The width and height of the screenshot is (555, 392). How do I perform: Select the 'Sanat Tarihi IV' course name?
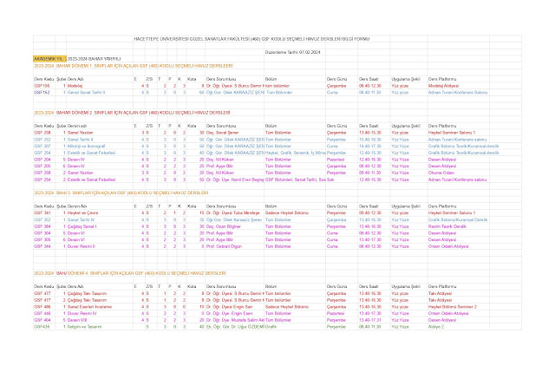(x=81, y=219)
